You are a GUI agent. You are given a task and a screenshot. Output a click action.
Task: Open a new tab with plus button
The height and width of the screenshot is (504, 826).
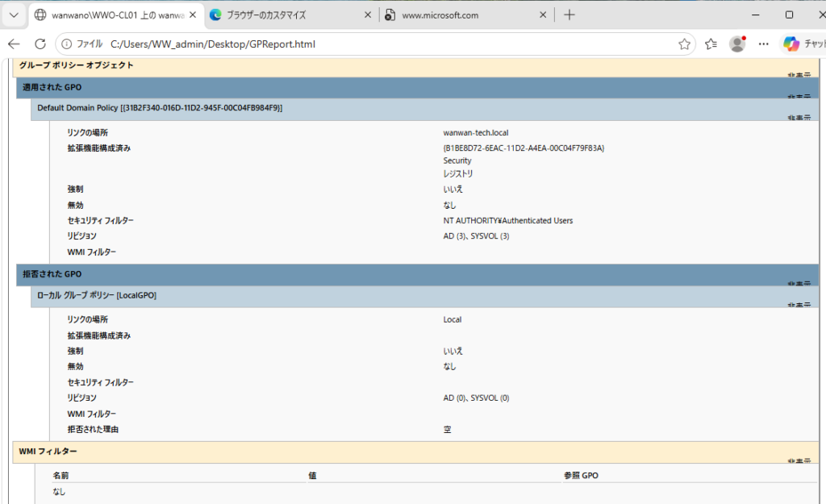569,15
